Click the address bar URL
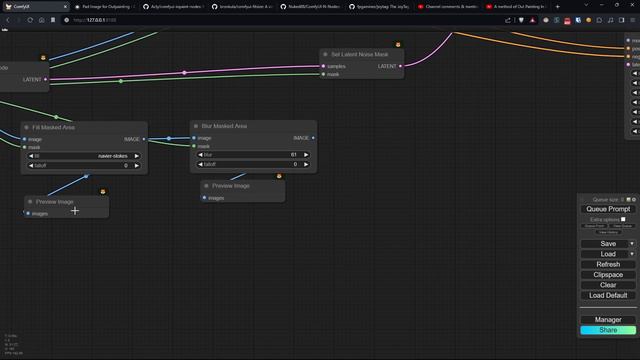Image resolution: width=640 pixels, height=360 pixels. coord(95,20)
